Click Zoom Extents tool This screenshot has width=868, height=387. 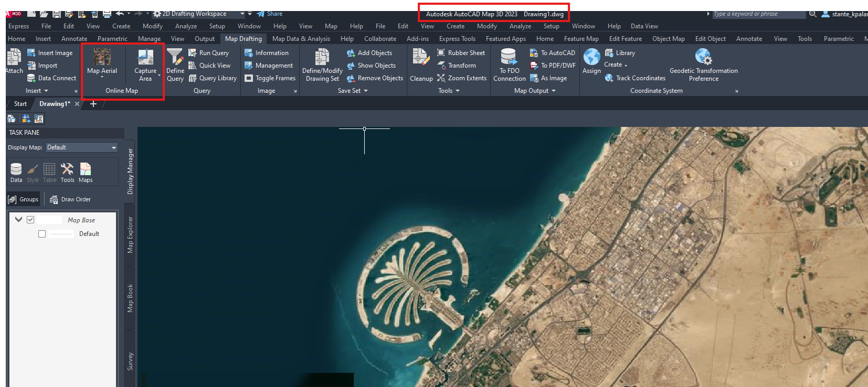tap(462, 78)
